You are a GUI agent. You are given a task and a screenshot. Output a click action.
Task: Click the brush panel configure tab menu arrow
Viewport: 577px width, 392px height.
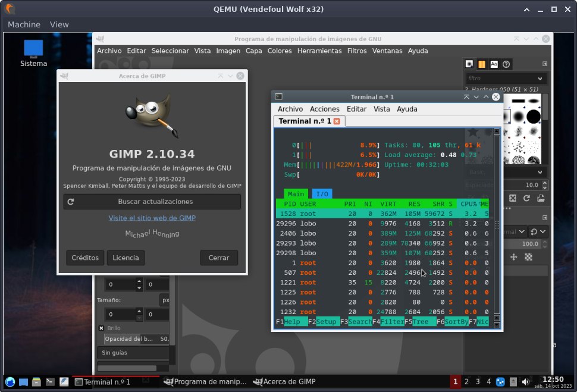tap(545, 64)
